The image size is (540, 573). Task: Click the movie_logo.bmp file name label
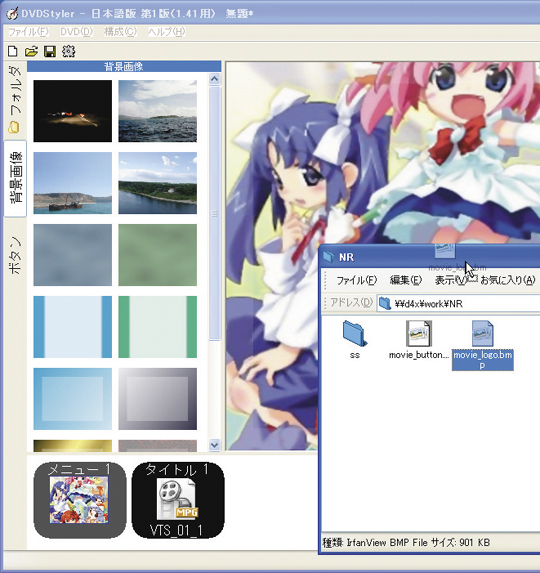point(483,360)
